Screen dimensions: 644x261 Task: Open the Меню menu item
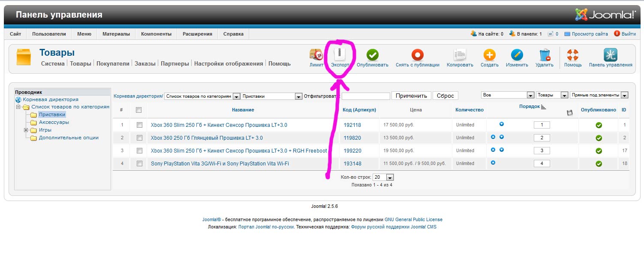click(x=84, y=34)
